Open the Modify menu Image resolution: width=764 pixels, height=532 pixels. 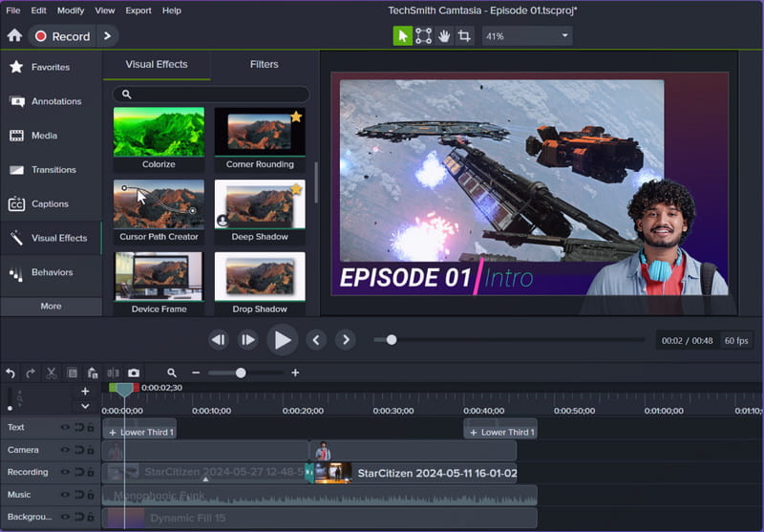[x=71, y=11]
